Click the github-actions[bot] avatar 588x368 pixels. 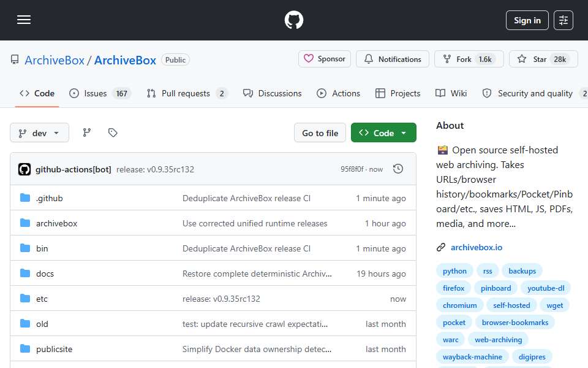click(x=24, y=169)
